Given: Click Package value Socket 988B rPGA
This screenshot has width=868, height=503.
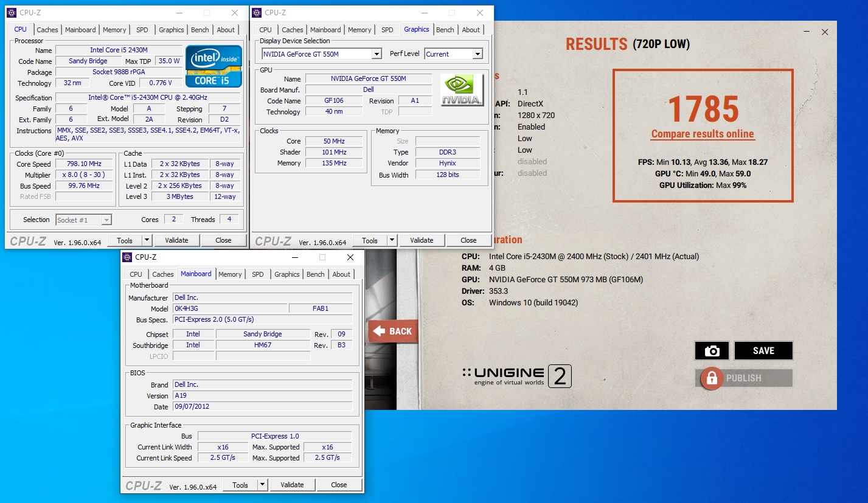Looking at the screenshot, I should point(119,72).
